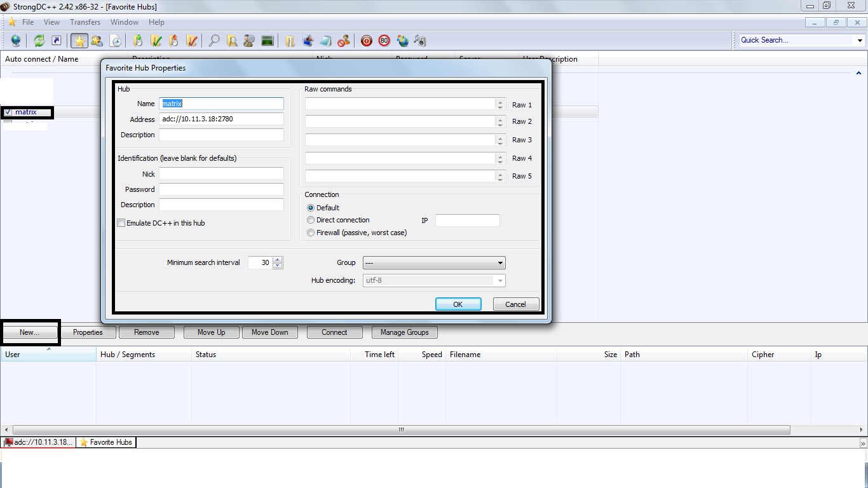
Task: Click the red Shutdown power icon
Action: pyautogui.click(x=367, y=41)
